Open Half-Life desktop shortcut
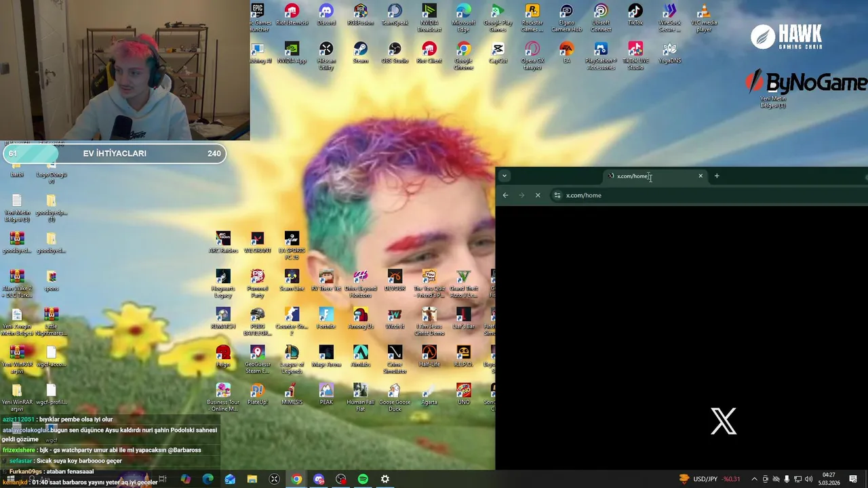868x488 pixels. point(429,357)
